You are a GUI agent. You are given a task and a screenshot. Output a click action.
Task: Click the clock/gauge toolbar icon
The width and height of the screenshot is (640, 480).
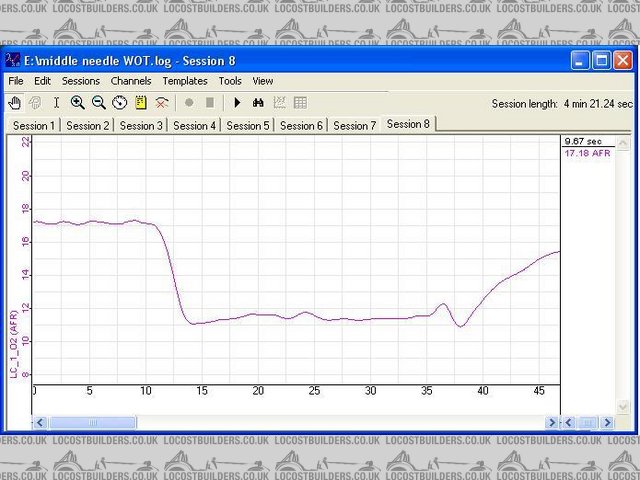[x=120, y=102]
